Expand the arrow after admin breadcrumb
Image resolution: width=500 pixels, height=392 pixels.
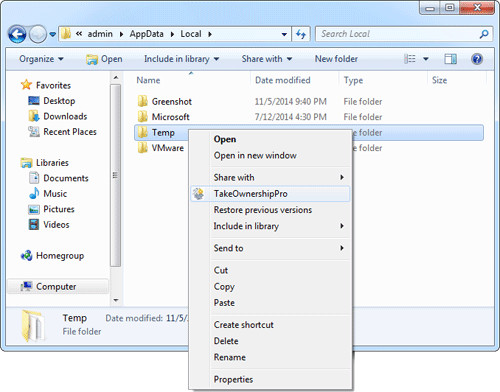point(121,34)
